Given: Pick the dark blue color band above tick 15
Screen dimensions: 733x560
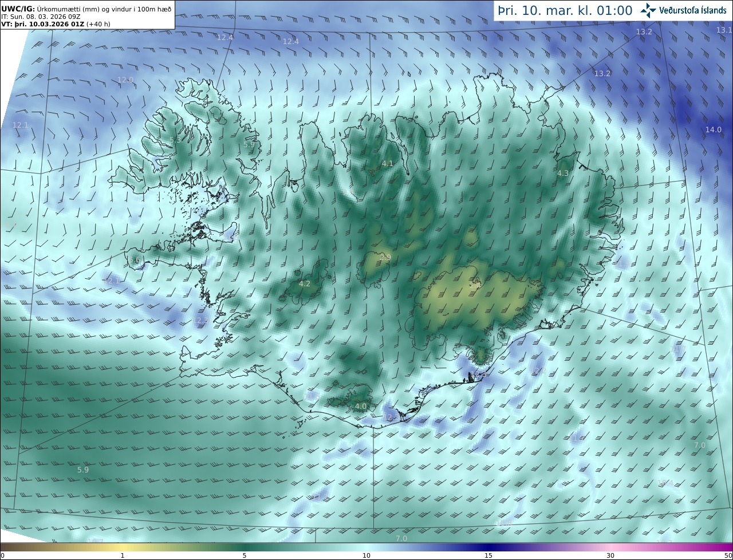Looking at the screenshot, I should 488,547.
